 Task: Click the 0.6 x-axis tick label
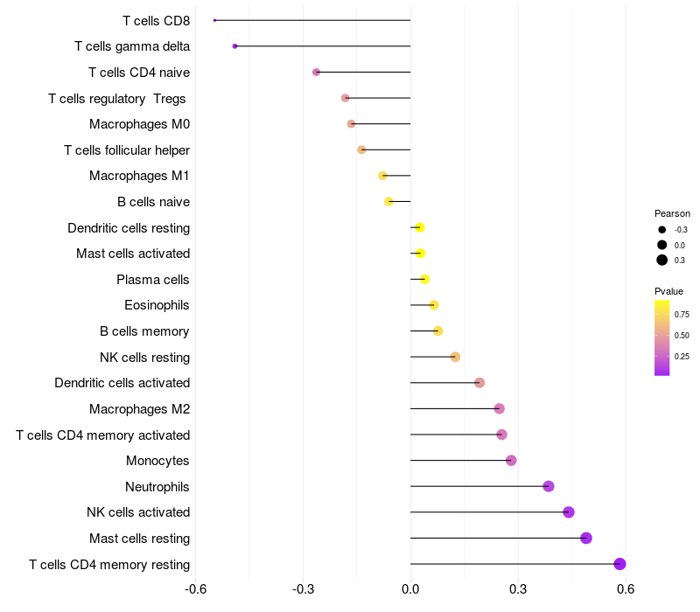click(626, 589)
